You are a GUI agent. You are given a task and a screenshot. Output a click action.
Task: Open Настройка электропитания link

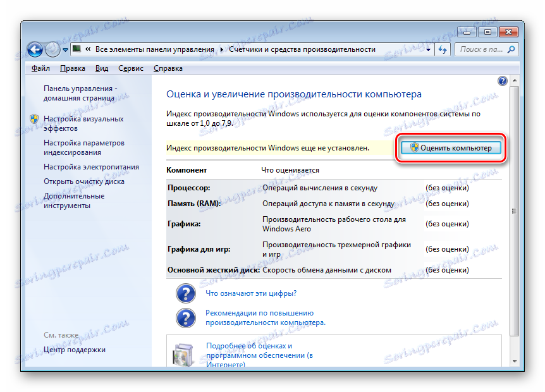(x=91, y=167)
